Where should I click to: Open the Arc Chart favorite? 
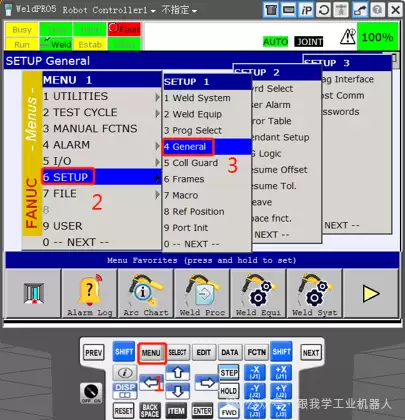pyautogui.click(x=146, y=293)
